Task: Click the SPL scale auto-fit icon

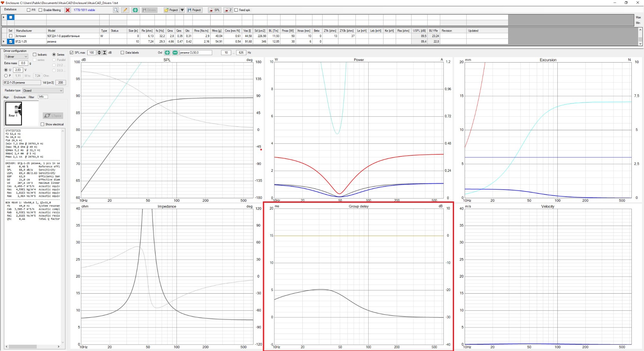Action: (104, 53)
